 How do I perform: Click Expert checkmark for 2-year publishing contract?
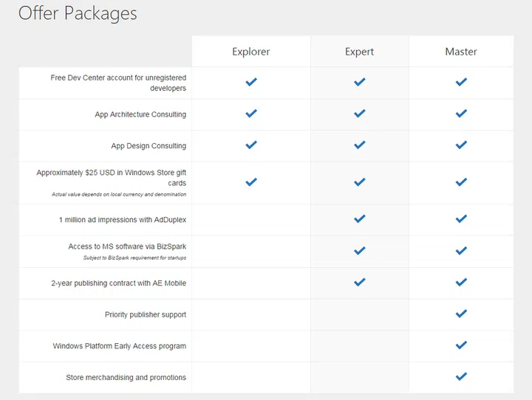point(359,282)
